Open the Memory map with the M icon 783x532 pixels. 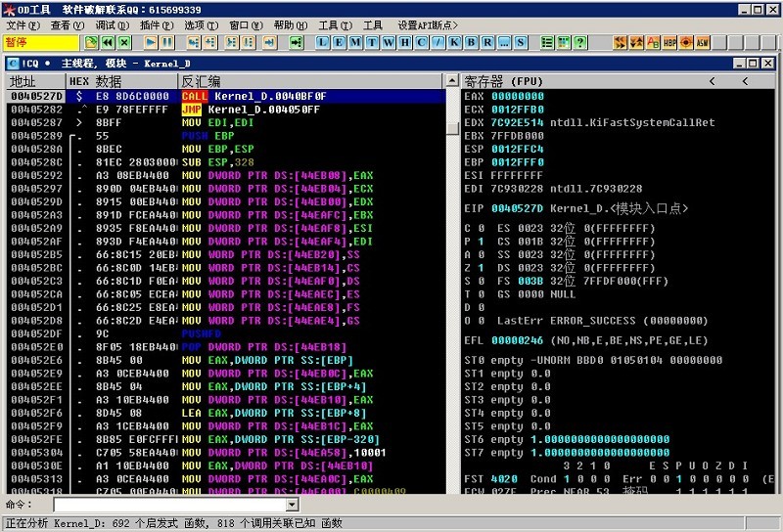[355, 42]
